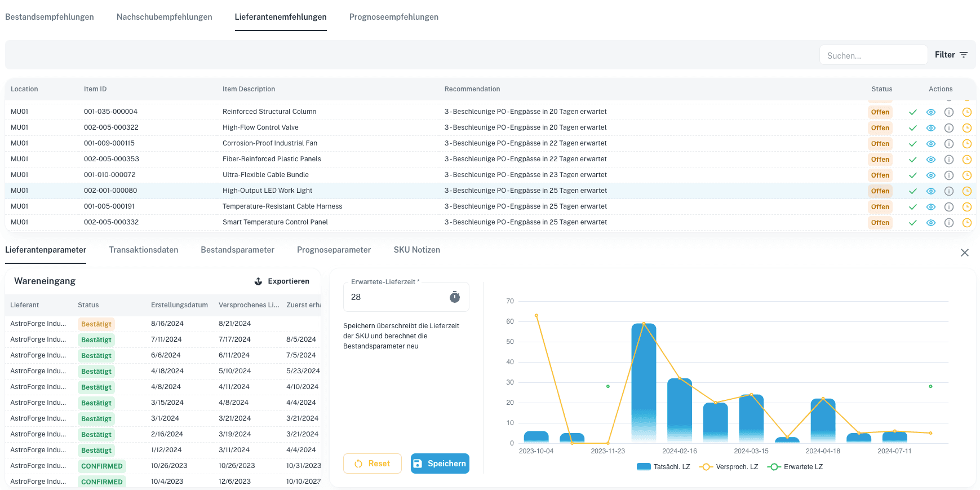Screen dimensions: 980x490
Task: Click clock icon for Fiber-Reinforced Plastic Panels row
Action: [x=966, y=160]
